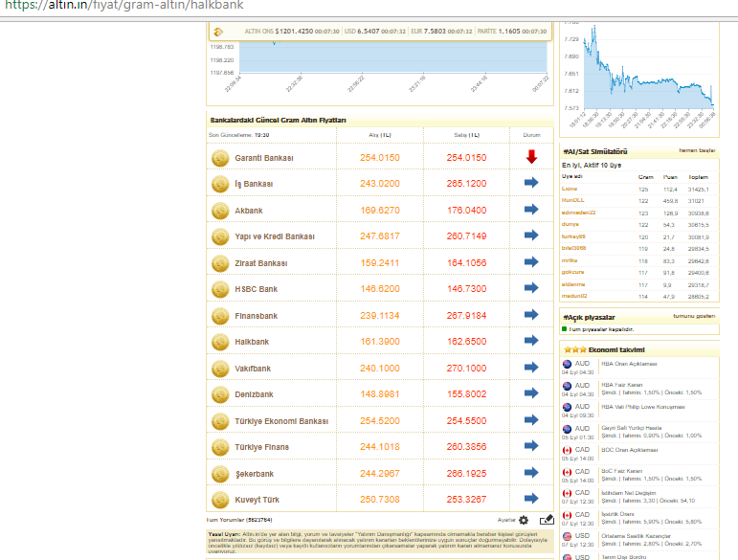Click the blue arrow in the Akbank row

pyautogui.click(x=531, y=210)
